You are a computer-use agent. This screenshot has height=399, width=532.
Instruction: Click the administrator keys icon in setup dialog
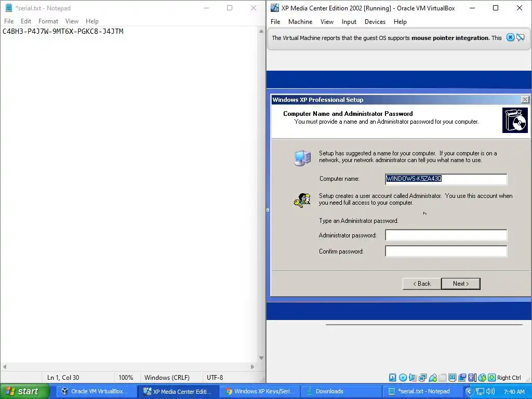(x=302, y=200)
